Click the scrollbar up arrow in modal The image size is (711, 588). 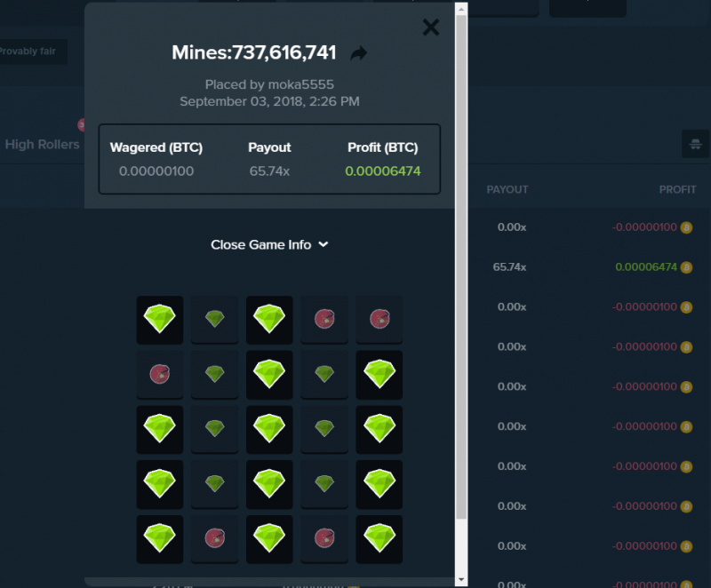click(x=461, y=9)
